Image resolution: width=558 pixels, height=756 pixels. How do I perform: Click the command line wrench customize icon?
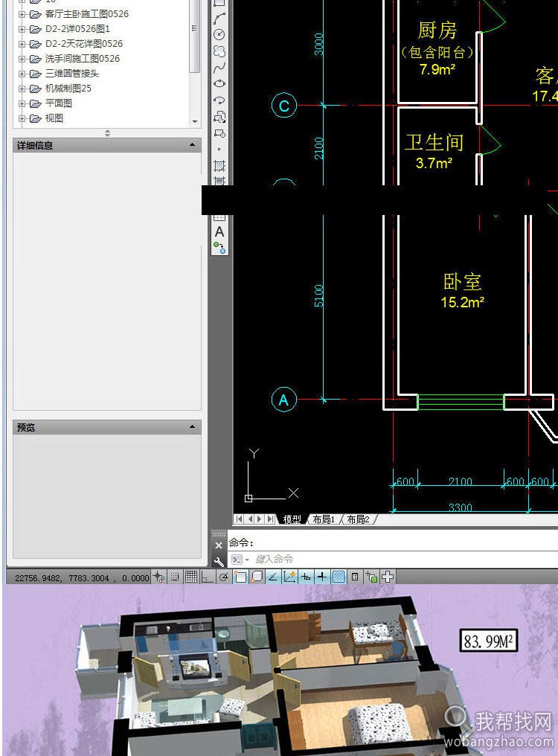click(x=219, y=561)
